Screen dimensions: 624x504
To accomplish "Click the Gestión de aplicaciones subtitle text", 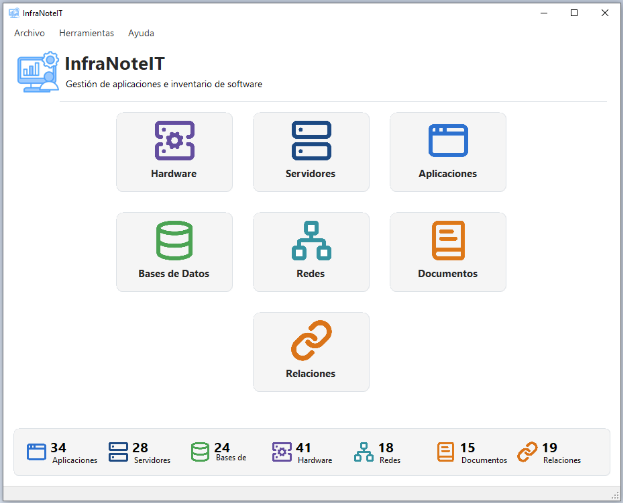I will (164, 84).
